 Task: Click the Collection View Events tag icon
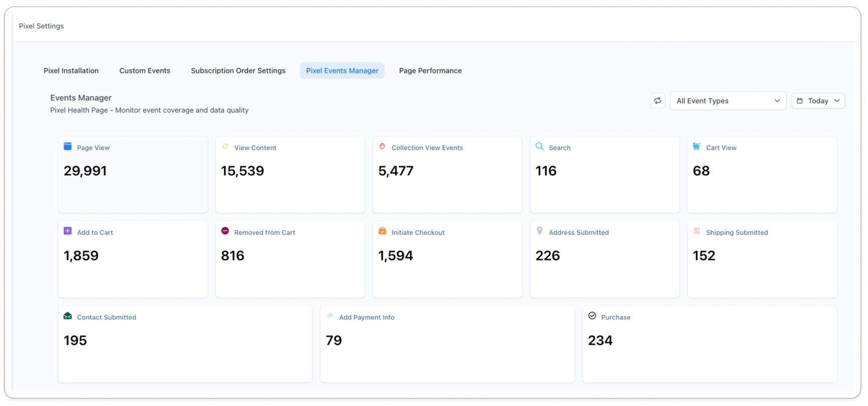pos(382,146)
